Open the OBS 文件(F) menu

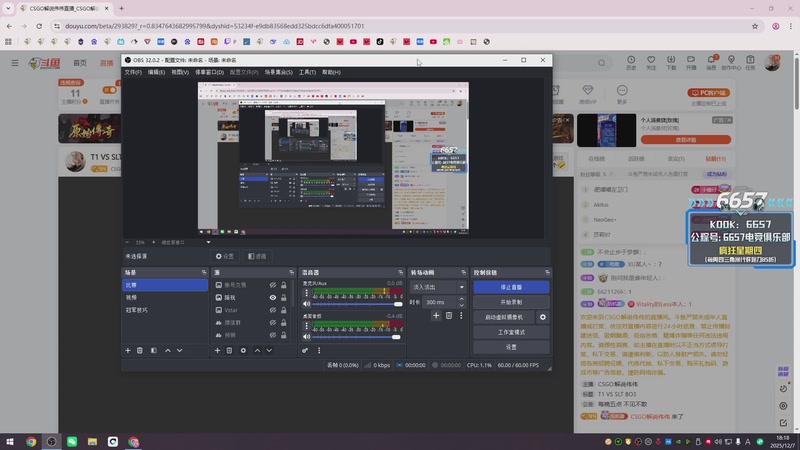click(133, 72)
